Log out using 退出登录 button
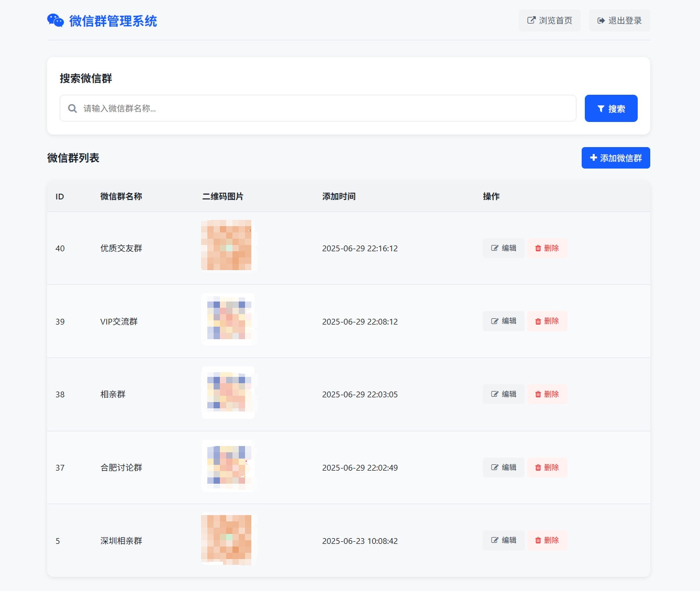The image size is (700, 591). point(619,20)
